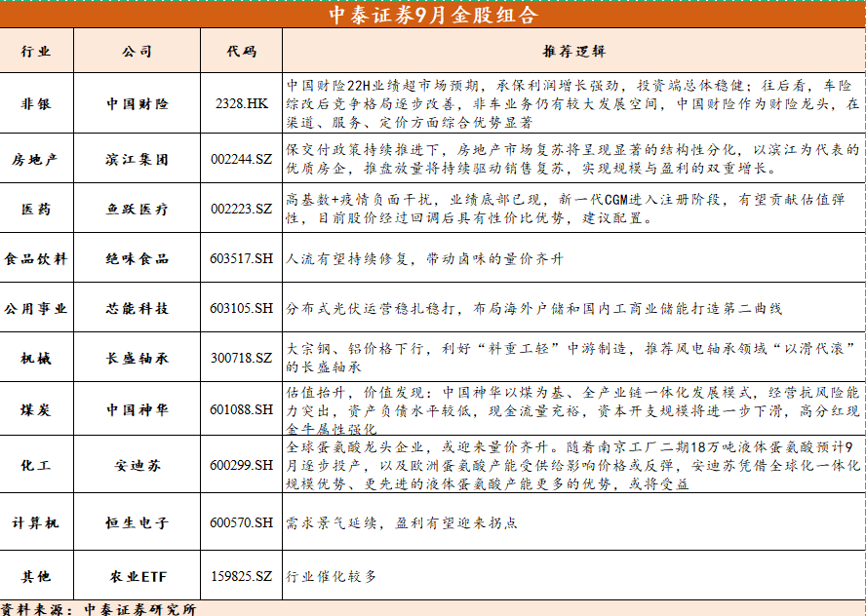Click the 其他 industry cell
Viewport: 866px width, 616px height.
[36, 576]
